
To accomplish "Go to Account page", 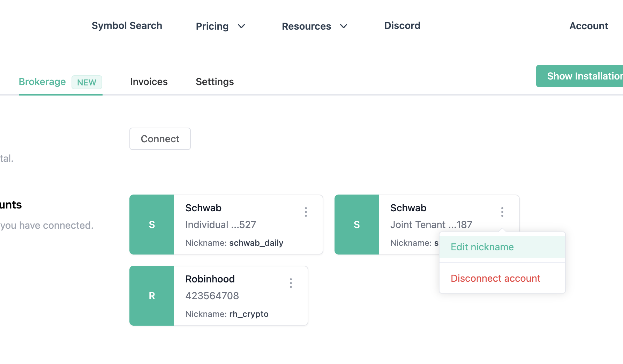I will coord(589,26).
